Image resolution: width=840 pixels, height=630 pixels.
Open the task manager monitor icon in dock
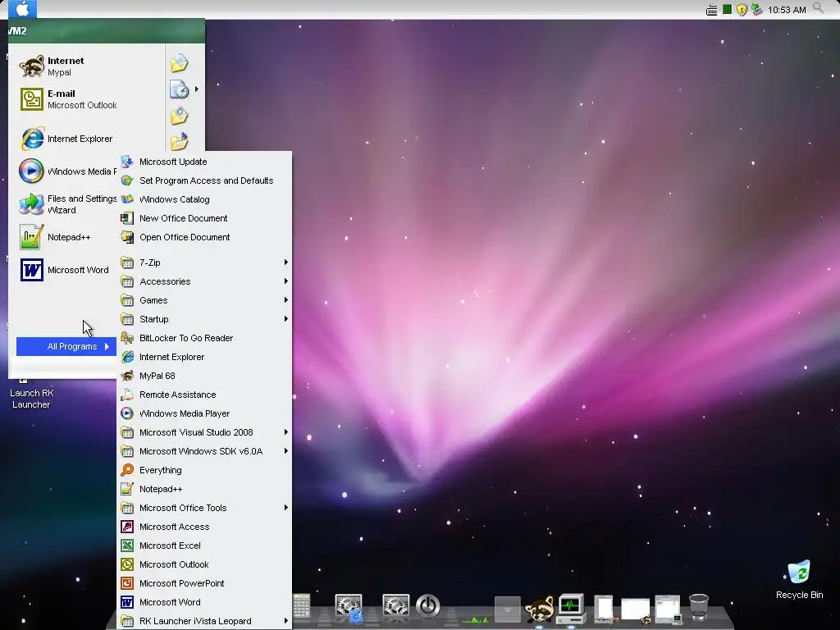(x=571, y=608)
